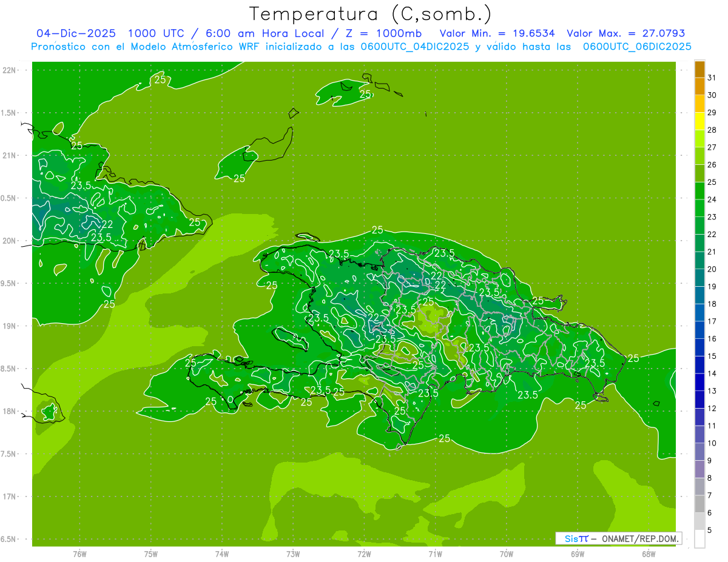Click the "73W" longitude axis label
728x562 pixels.
coord(293,554)
